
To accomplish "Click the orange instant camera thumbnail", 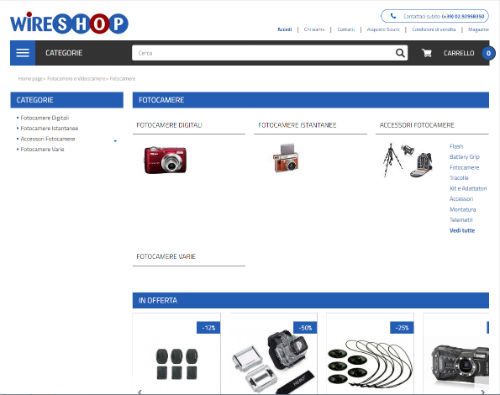I will click(x=286, y=158).
